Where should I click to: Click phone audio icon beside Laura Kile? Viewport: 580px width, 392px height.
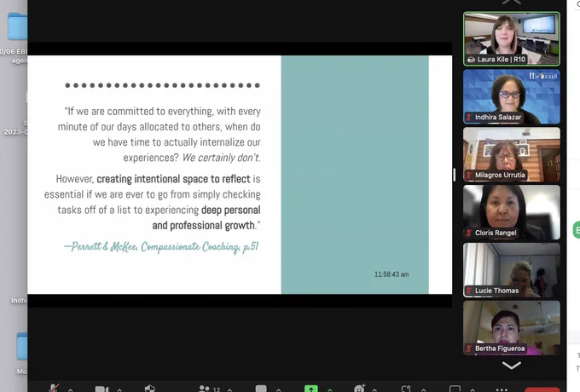471,60
